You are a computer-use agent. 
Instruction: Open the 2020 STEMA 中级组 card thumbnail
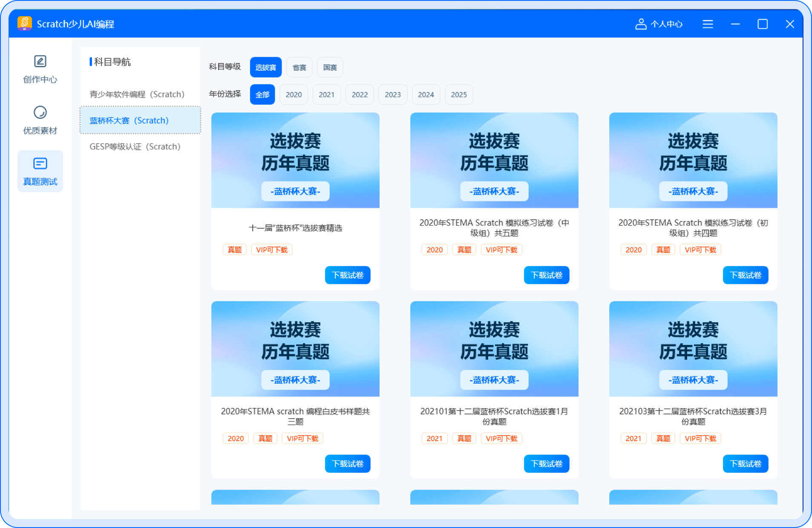click(x=494, y=160)
